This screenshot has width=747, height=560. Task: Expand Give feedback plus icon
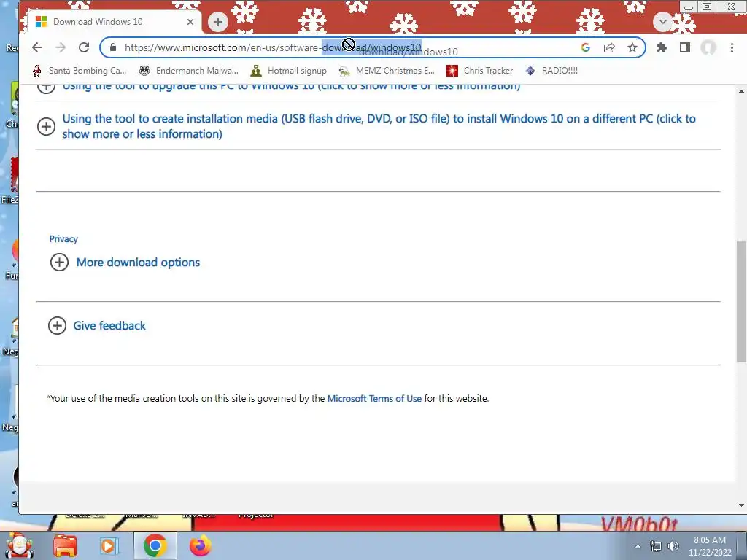(x=57, y=326)
